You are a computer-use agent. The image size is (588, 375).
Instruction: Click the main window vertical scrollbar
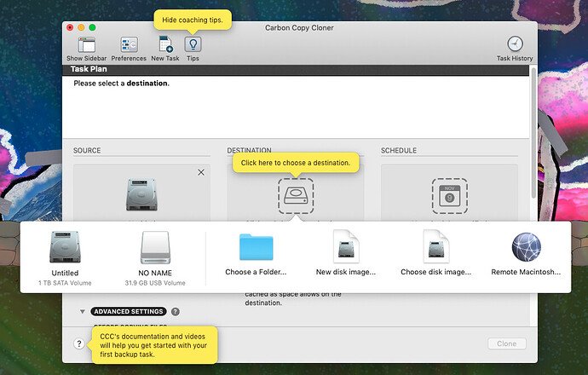(x=533, y=133)
